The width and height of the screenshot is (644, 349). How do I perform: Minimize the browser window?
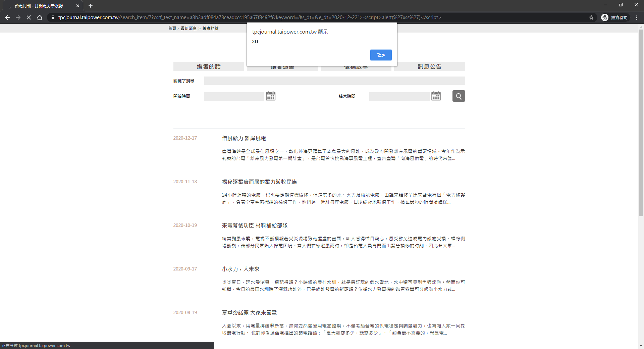pos(605,5)
